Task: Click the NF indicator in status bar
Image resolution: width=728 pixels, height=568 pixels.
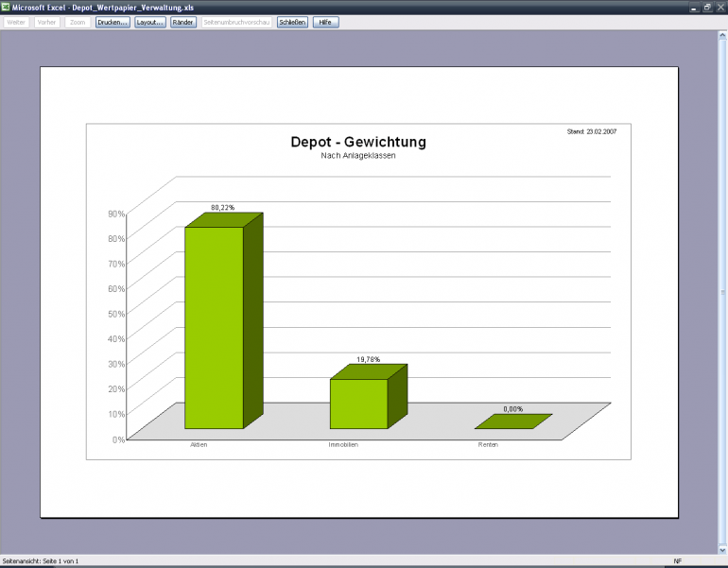Action: pos(678,561)
